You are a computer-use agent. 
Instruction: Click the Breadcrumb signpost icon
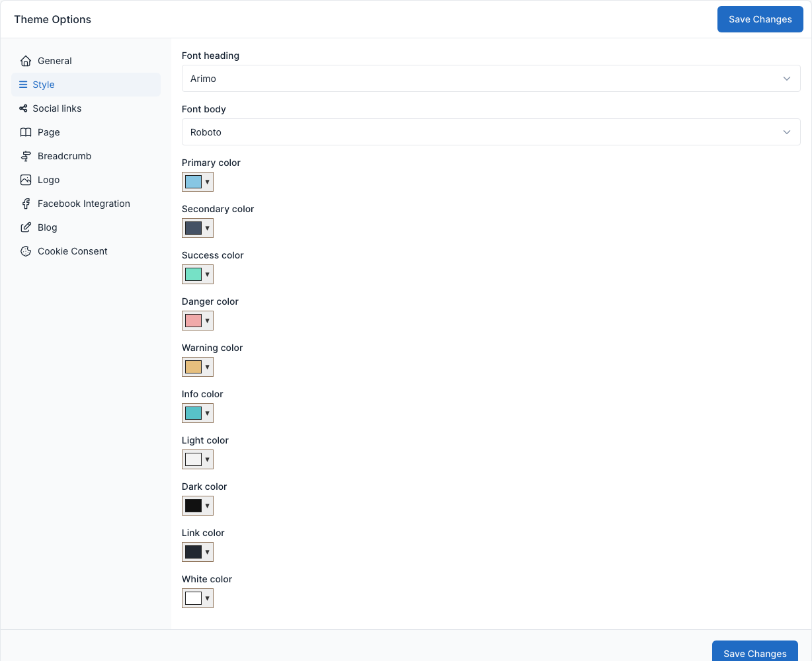(x=26, y=156)
